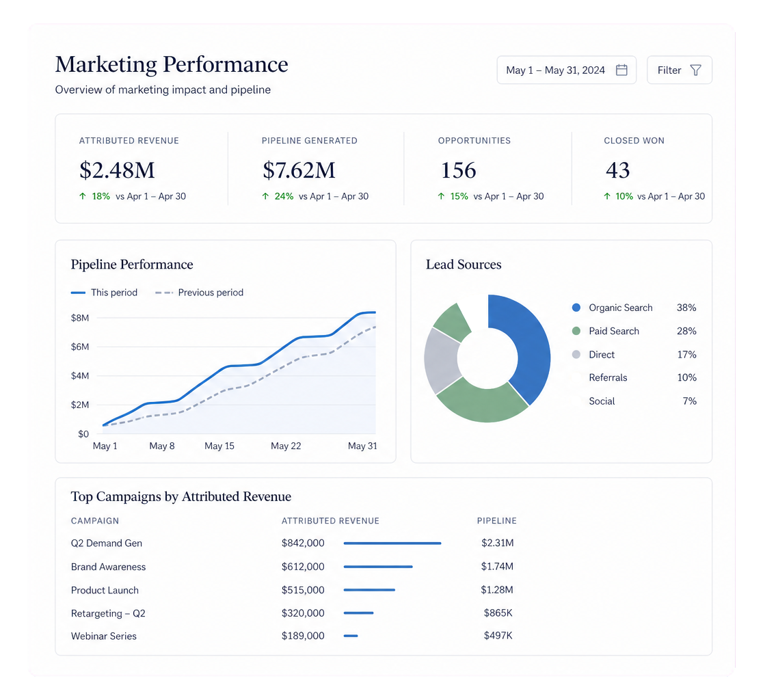This screenshot has width=763, height=700.
Task: Click the Webinar Series revenue bar
Action: [351, 636]
